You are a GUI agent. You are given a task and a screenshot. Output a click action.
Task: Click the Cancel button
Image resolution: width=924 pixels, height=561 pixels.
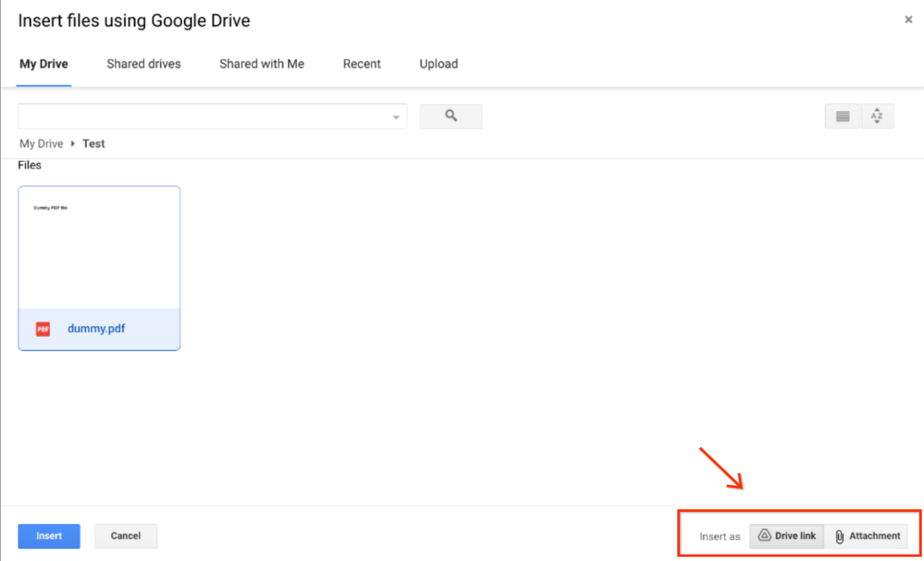(x=126, y=536)
